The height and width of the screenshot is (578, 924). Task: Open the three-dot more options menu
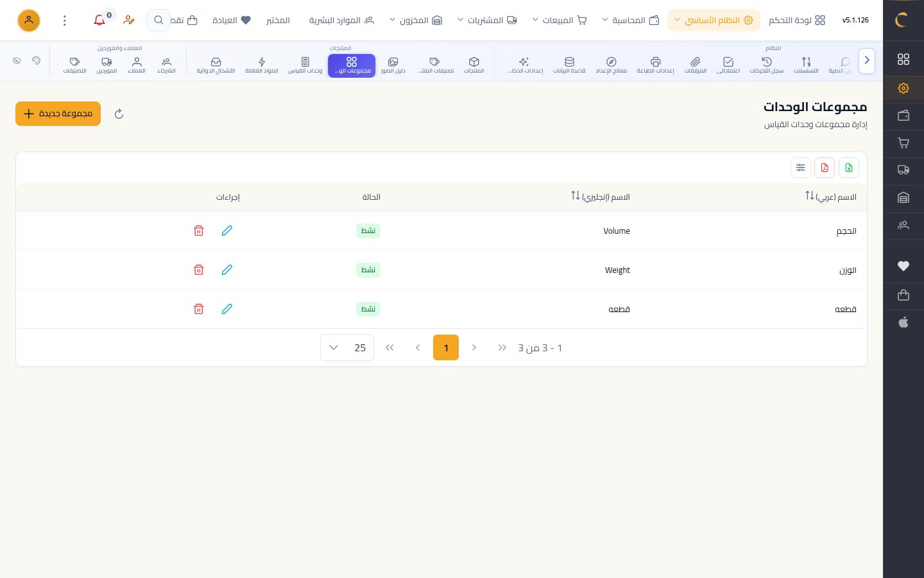[x=65, y=21]
